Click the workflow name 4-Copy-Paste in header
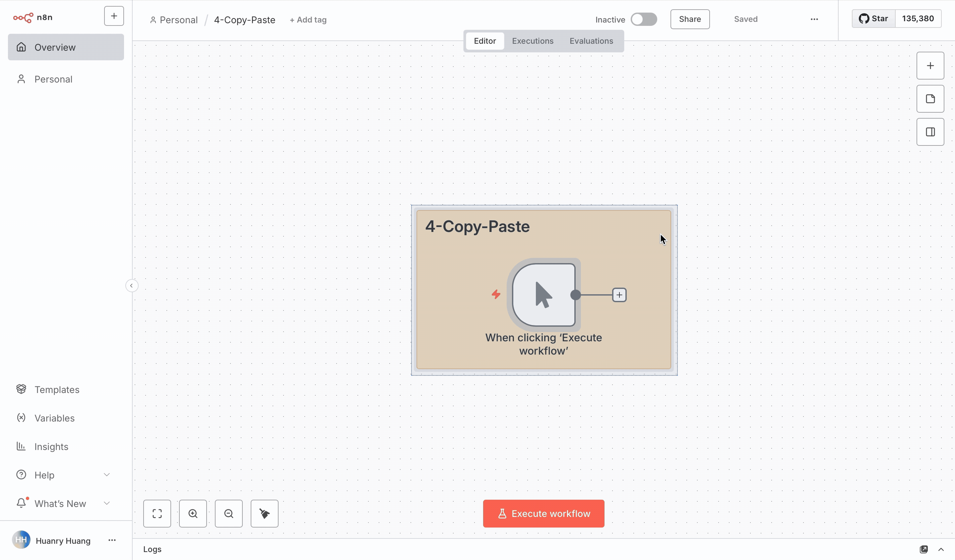This screenshot has width=955, height=560. (245, 20)
